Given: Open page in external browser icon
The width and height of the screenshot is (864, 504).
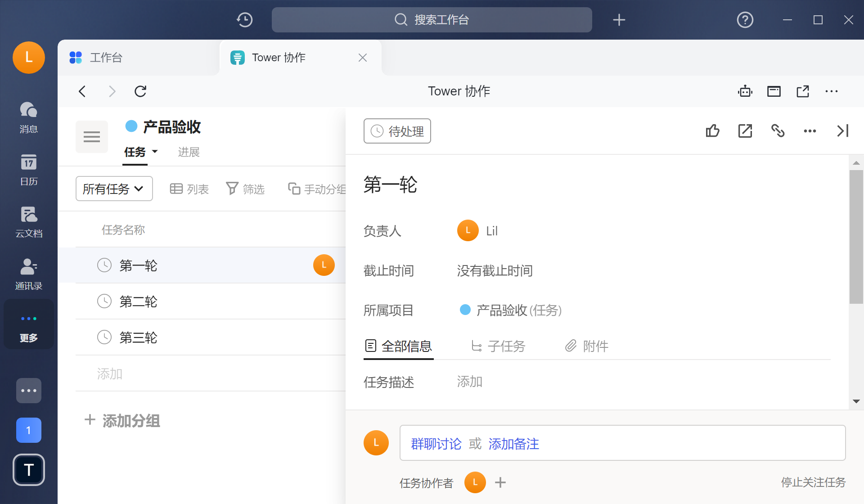Looking at the screenshot, I should tap(803, 91).
